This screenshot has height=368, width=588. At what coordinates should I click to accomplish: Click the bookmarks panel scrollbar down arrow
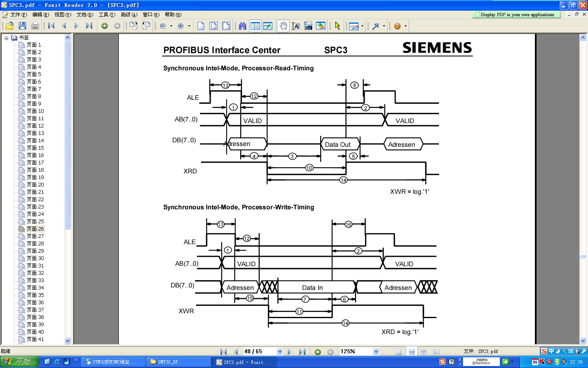tap(68, 341)
